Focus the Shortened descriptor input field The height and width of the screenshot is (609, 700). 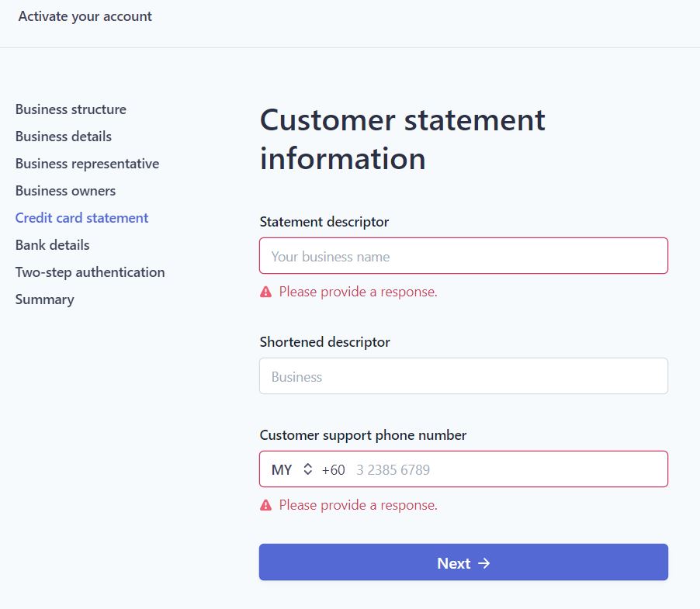[463, 376]
